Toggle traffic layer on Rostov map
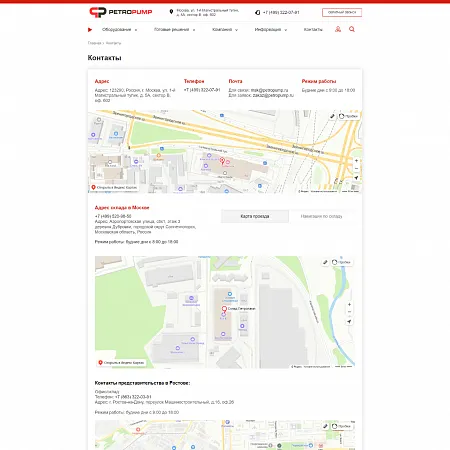 click(x=342, y=426)
